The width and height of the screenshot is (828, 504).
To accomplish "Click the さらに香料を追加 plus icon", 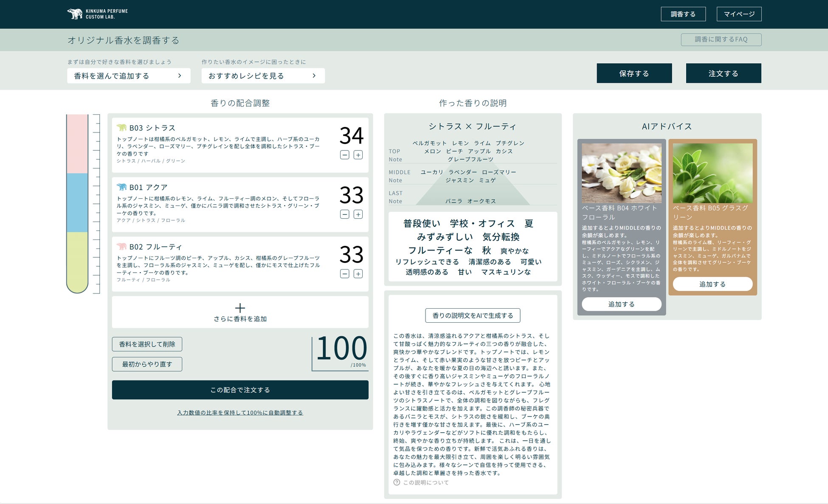I will click(240, 308).
